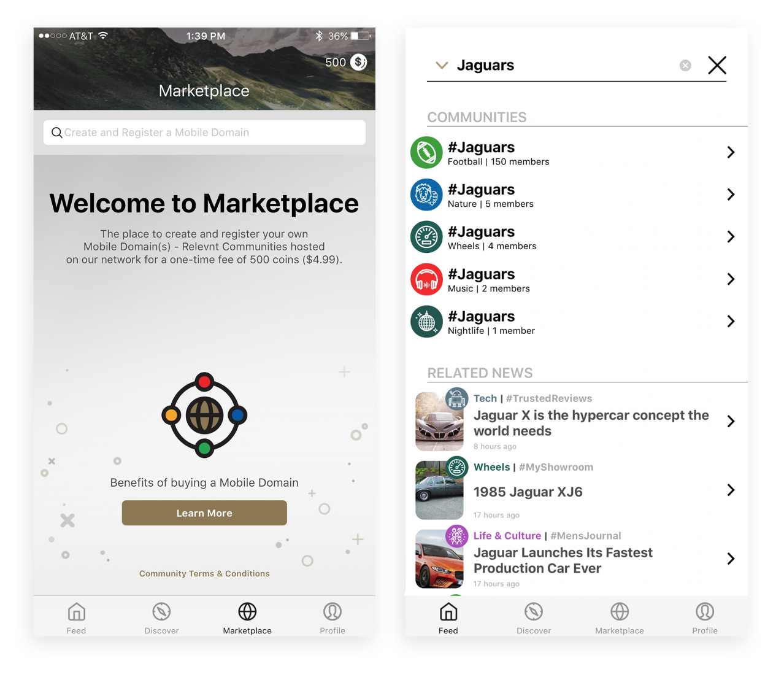Select #Jaguars Wheels 4 members row
Viewport: 784px width, 685px height.
(576, 237)
